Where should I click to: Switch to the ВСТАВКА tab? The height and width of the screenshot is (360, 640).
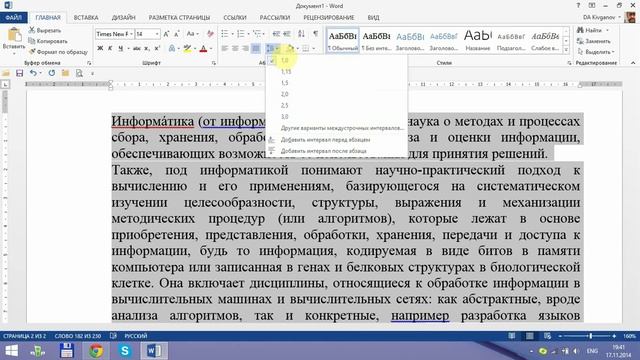click(86, 18)
